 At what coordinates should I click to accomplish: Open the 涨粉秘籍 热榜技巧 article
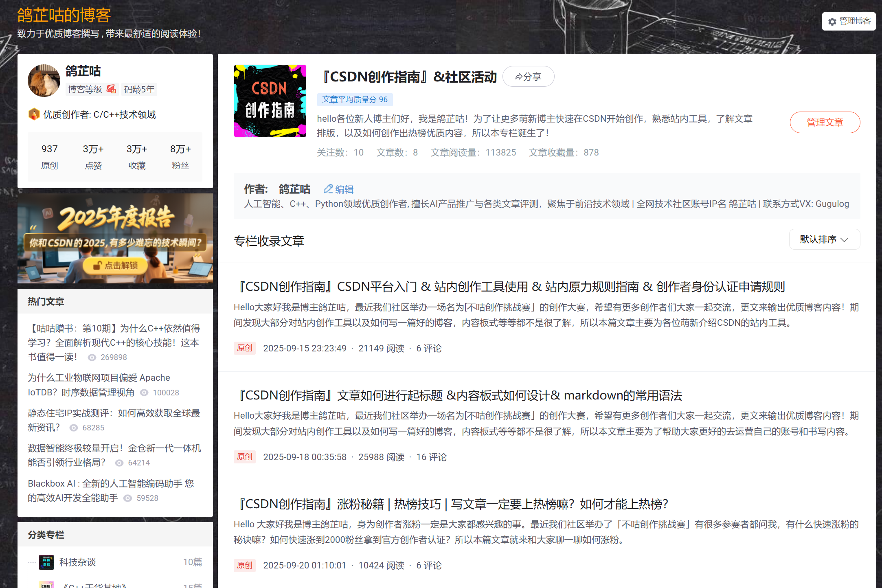point(450,504)
